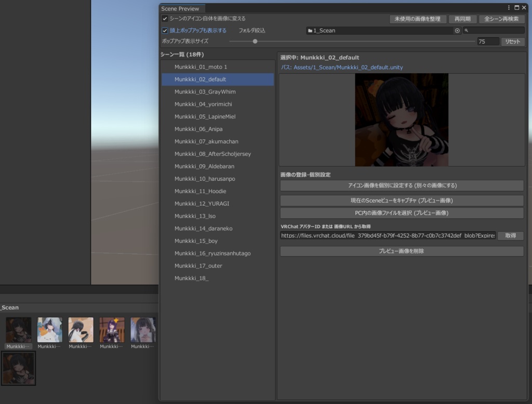Click the scene search field
The width and height of the screenshot is (532, 404).
pyautogui.click(x=494, y=31)
